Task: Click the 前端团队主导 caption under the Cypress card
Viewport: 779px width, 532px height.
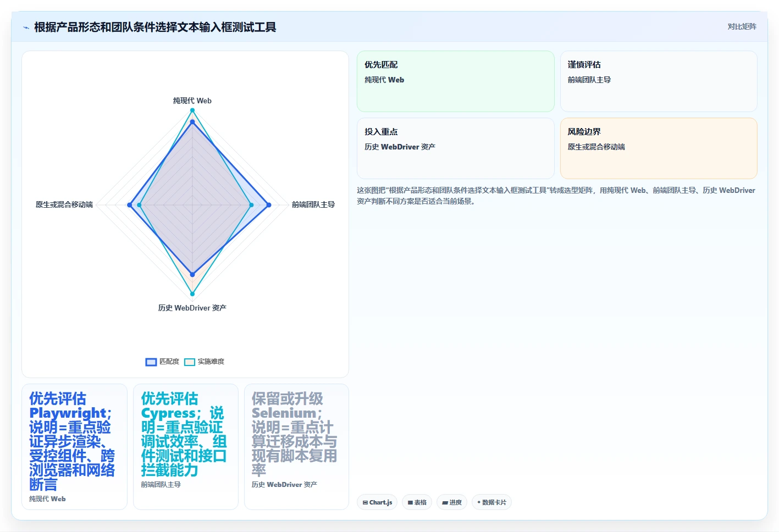Action: (x=161, y=485)
